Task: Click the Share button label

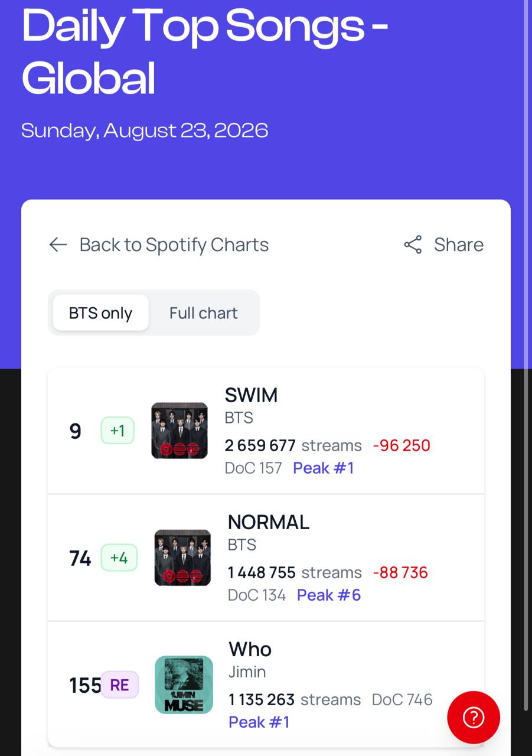Action: tap(459, 245)
